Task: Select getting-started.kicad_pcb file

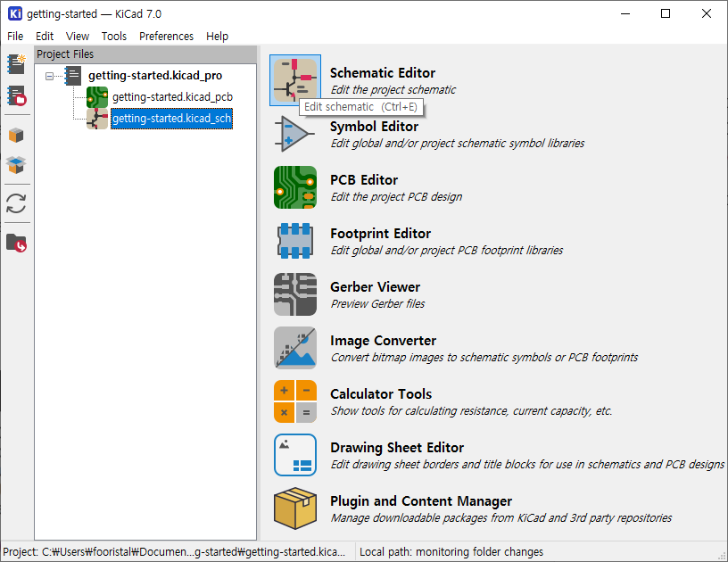Action: click(172, 97)
